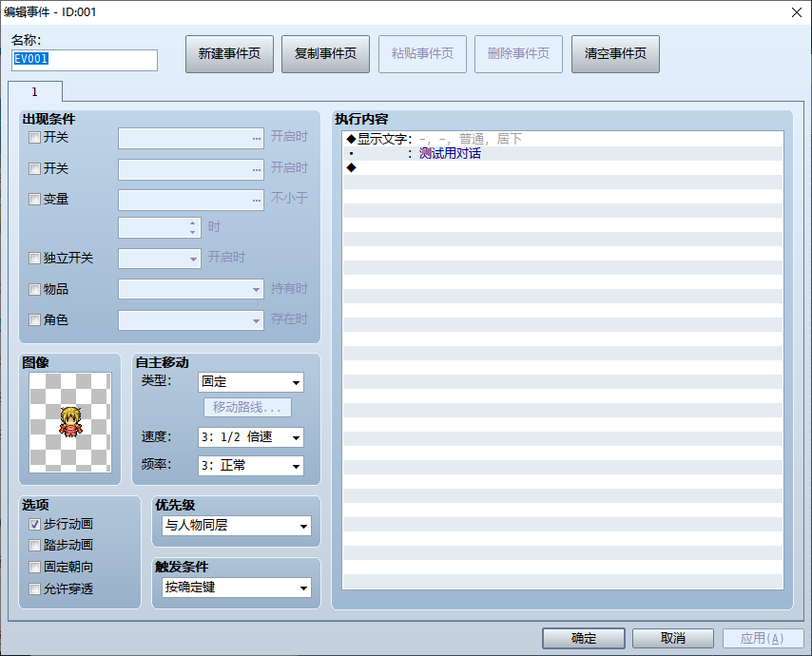
Task: Select the empty ◆ command line
Action: pyautogui.click(x=562, y=167)
